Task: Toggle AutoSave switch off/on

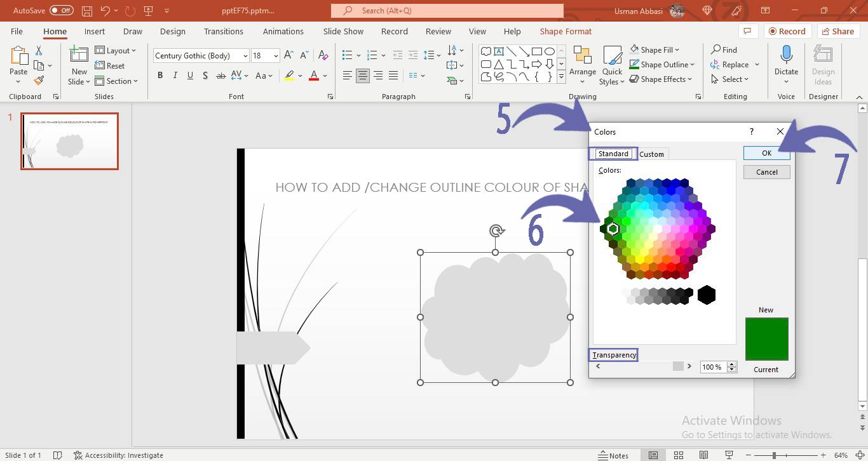Action: tap(62, 11)
